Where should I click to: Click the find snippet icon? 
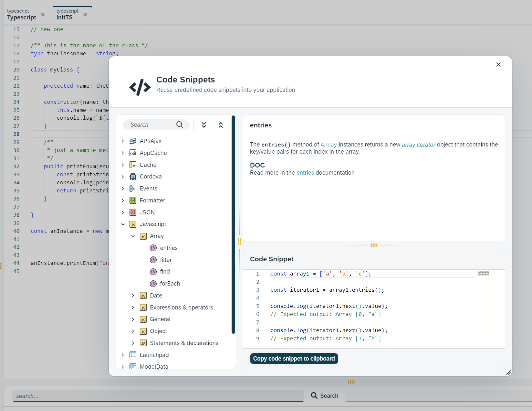coord(153,272)
